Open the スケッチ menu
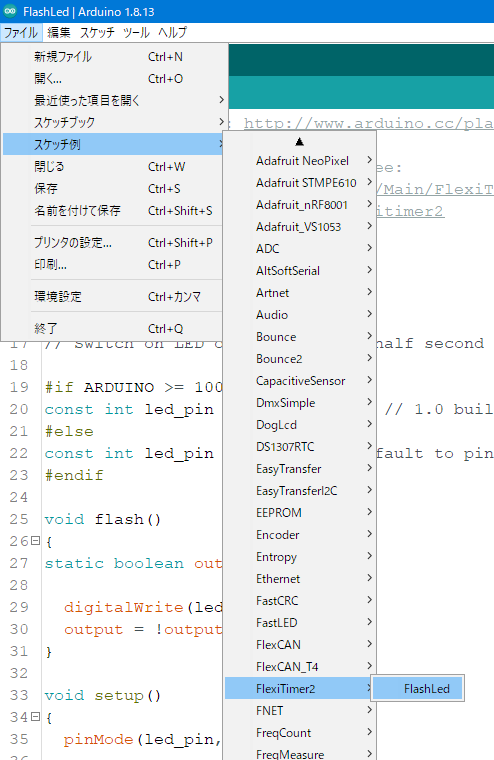 pyautogui.click(x=97, y=32)
